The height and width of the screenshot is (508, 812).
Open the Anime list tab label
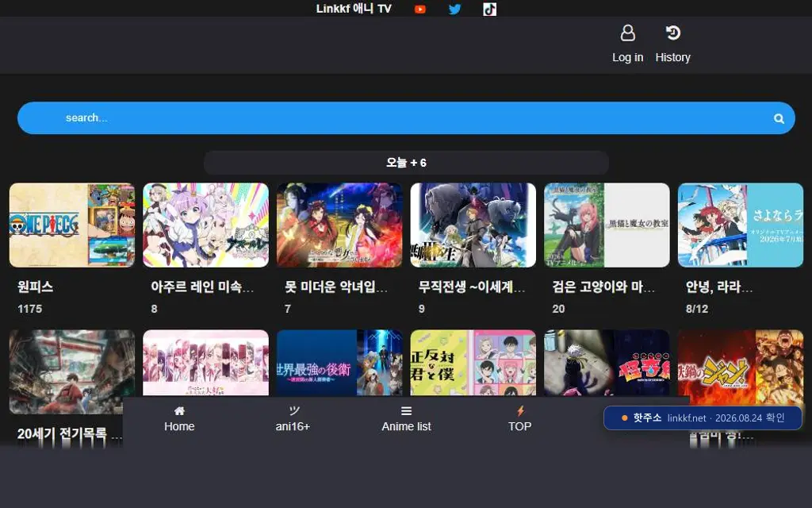click(406, 426)
